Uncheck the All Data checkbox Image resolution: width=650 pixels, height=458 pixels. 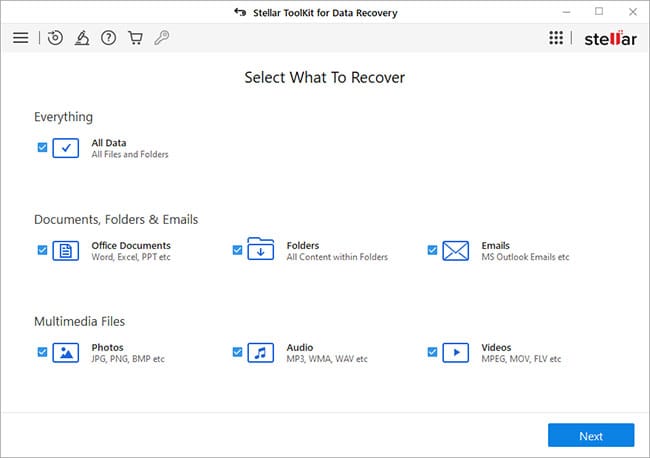42,147
